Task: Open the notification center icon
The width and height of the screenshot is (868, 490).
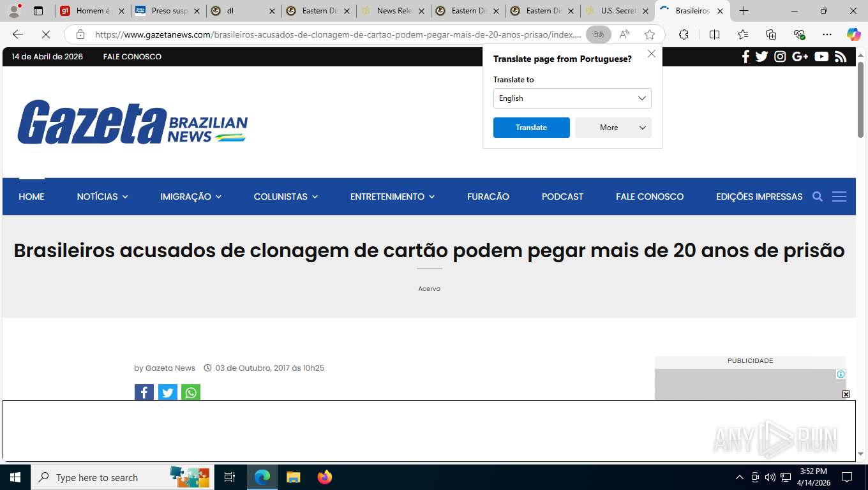Action: click(847, 477)
